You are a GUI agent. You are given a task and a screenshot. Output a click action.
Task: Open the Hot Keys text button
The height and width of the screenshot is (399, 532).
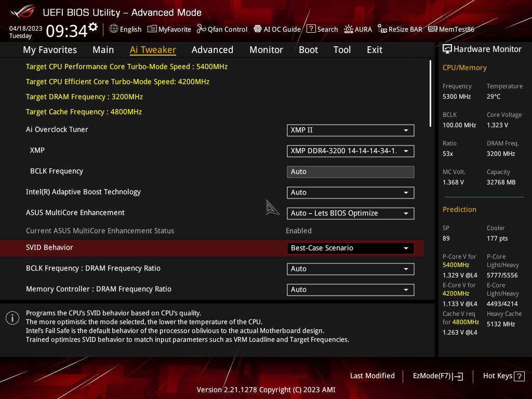tap(498, 376)
